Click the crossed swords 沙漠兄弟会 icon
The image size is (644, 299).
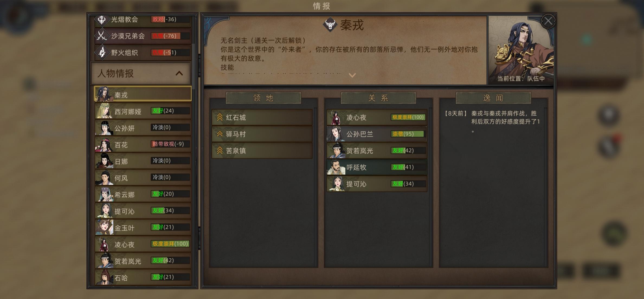(102, 36)
